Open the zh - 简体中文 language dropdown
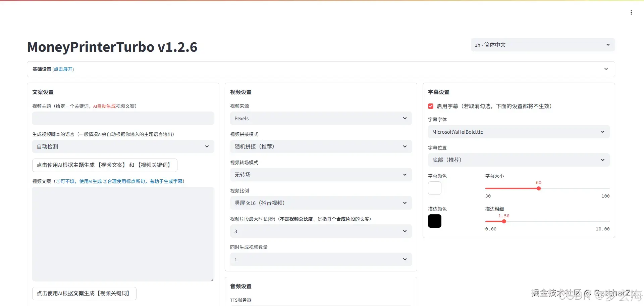The image size is (644, 306). click(x=542, y=45)
